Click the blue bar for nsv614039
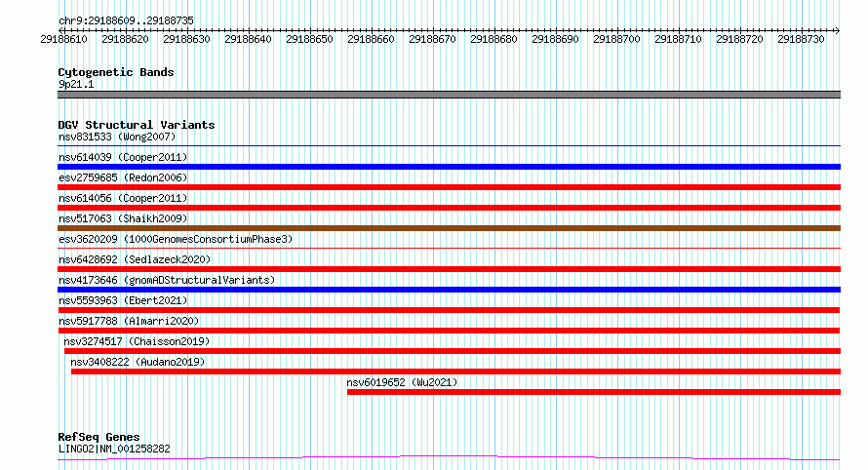The width and height of the screenshot is (868, 470). click(449, 167)
